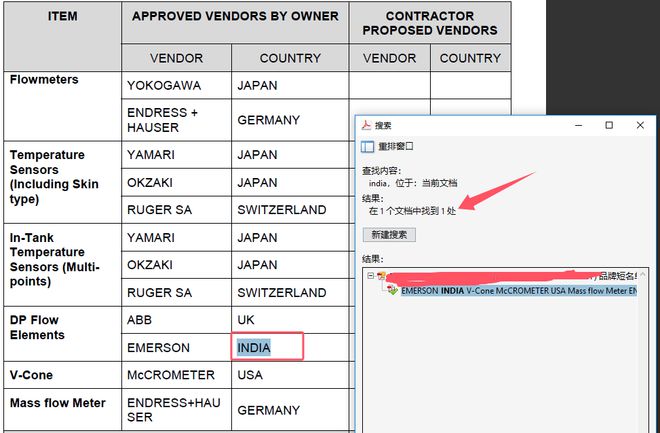The image size is (660, 433).
Task: Click In-Tank Temperature Sensors (Multi-points) cell
Action: 62,265
